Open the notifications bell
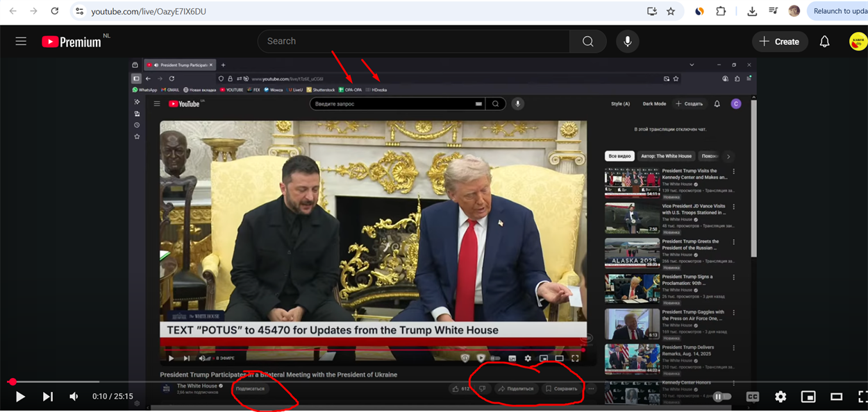Viewport: 868px width, 412px height. point(824,42)
